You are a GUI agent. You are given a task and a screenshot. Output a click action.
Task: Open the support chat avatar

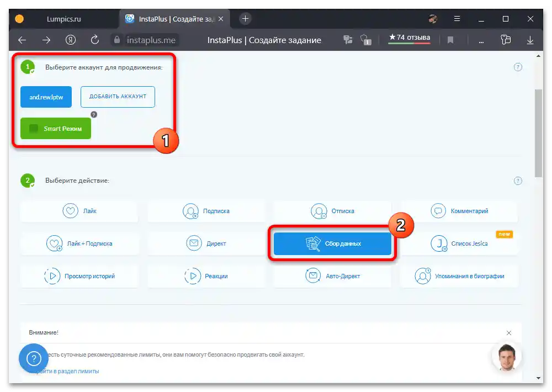[x=507, y=357]
